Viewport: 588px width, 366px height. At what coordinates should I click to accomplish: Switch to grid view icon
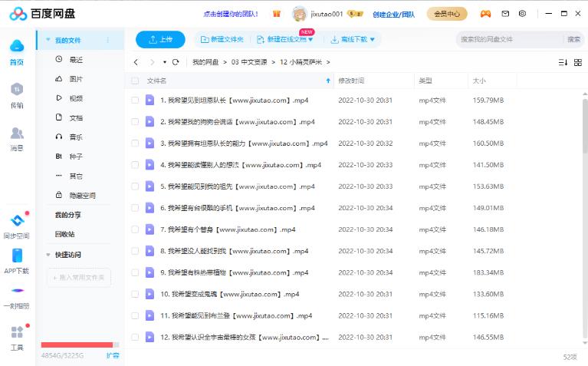[x=578, y=62]
